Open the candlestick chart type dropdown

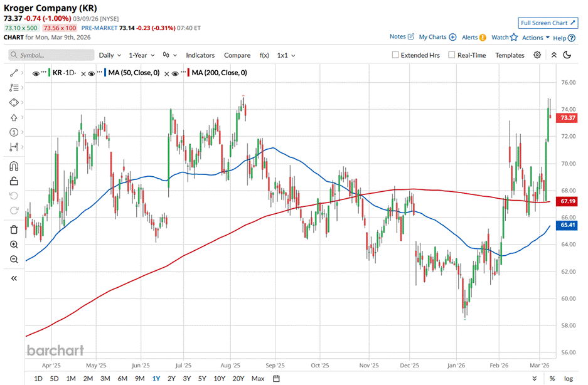170,55
